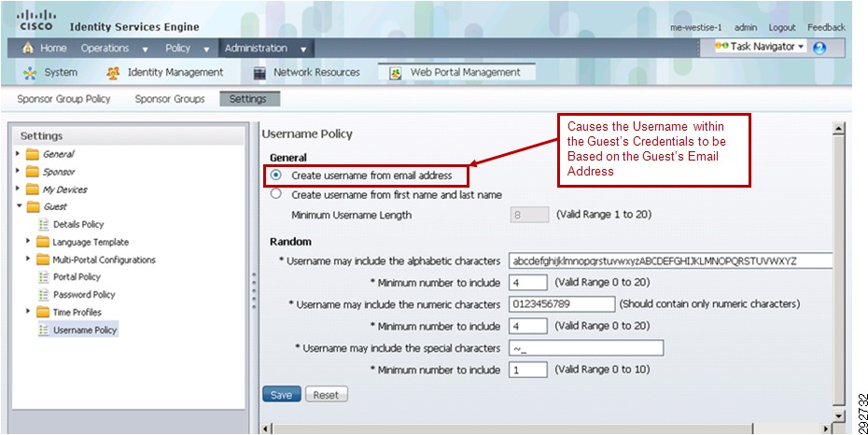Click the admin user link

(x=746, y=27)
